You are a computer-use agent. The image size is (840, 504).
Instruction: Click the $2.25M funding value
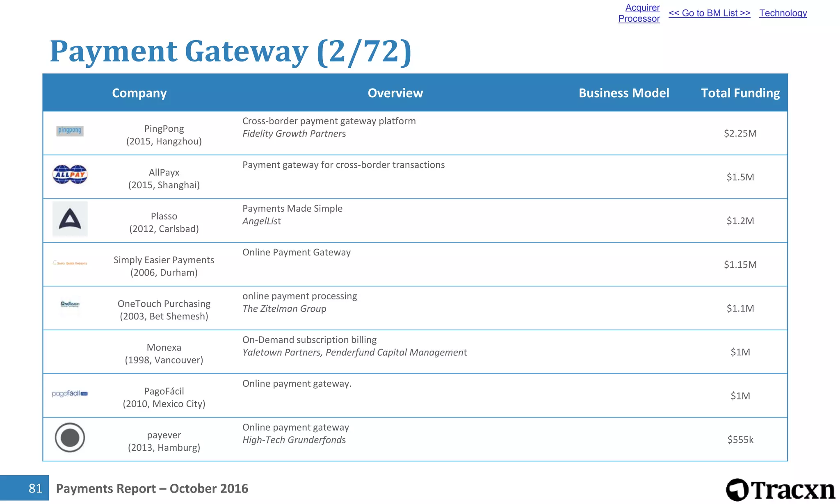click(x=740, y=133)
